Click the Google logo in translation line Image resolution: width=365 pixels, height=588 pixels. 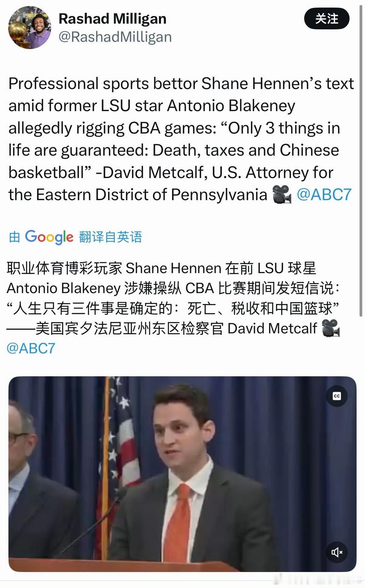[49, 237]
